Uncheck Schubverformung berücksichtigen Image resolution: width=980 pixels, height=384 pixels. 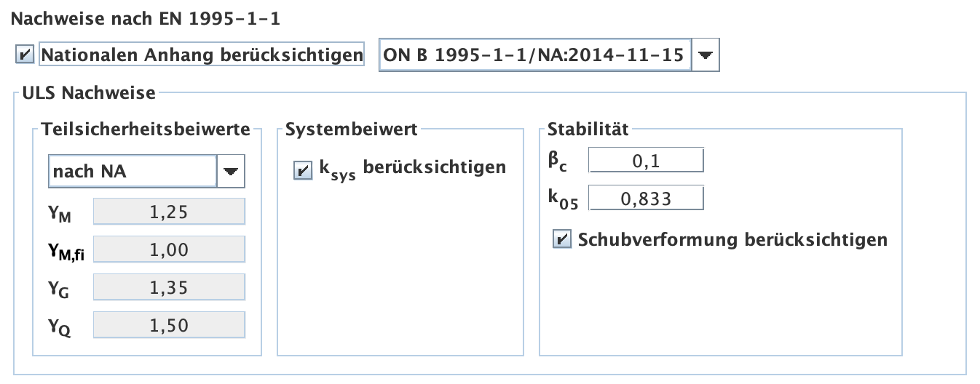(x=561, y=240)
